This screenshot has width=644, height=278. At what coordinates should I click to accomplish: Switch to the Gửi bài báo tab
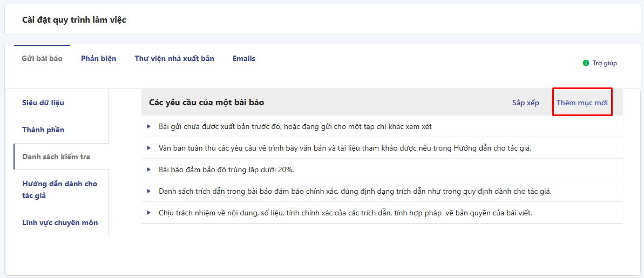(42, 59)
